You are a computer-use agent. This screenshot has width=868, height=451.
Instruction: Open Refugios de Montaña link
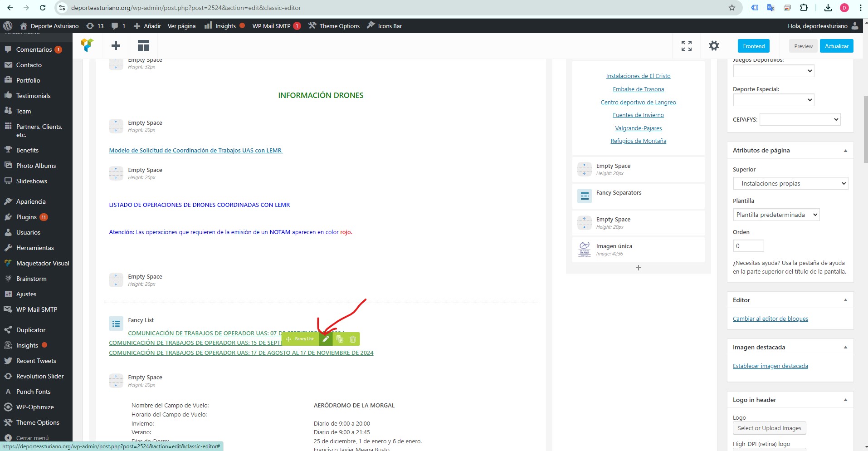(x=638, y=141)
